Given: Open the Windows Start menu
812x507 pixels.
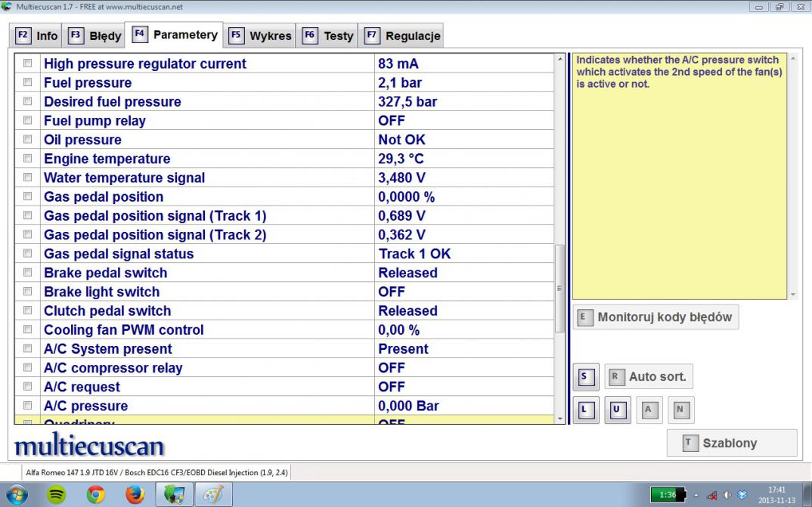Looking at the screenshot, I should [x=16, y=495].
